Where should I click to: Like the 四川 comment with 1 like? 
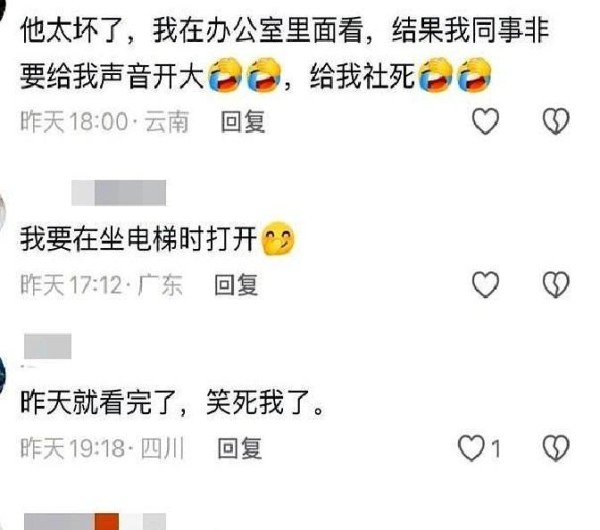[x=471, y=448]
